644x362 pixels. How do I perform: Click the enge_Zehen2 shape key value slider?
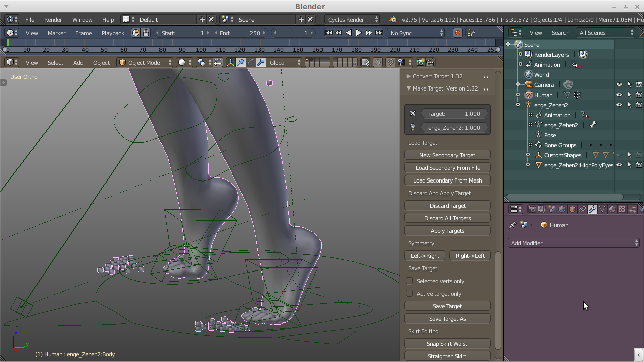click(x=454, y=127)
